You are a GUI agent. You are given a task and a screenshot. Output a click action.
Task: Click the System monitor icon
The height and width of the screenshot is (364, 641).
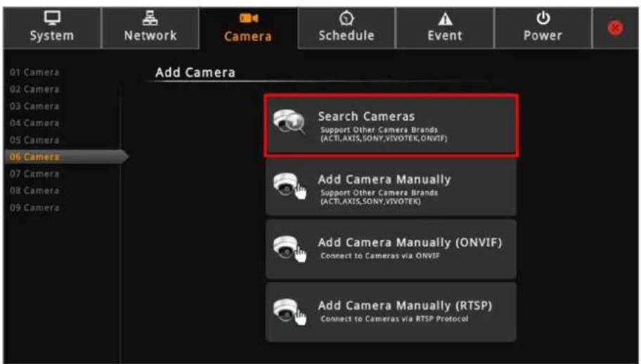tap(52, 18)
